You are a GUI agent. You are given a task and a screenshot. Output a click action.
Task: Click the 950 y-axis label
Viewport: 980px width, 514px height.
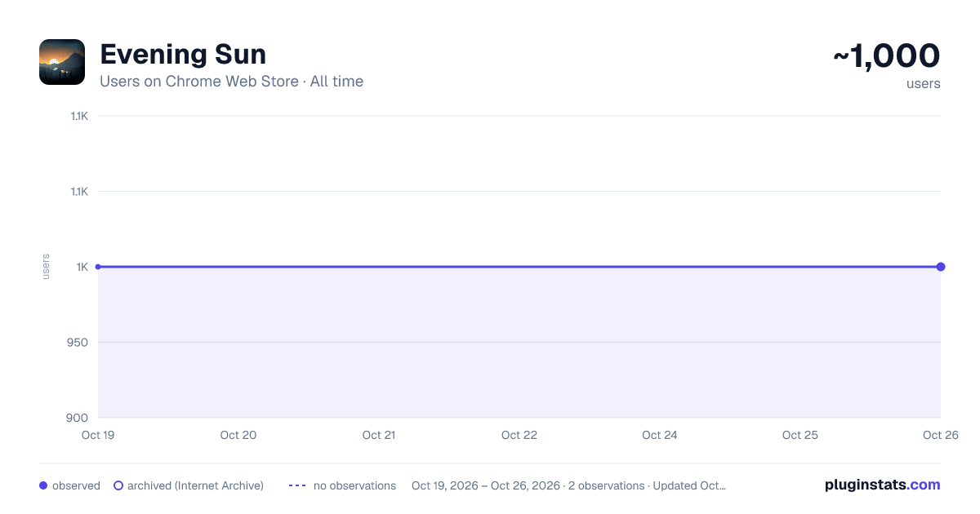click(78, 343)
